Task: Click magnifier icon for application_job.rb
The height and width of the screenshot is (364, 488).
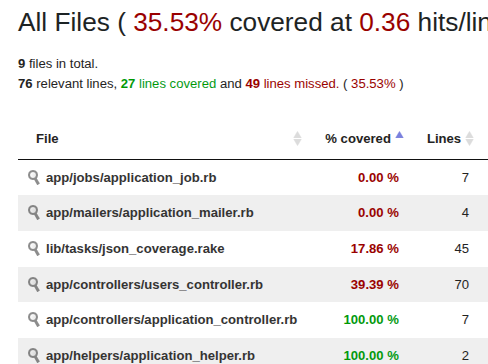Action: (x=34, y=177)
